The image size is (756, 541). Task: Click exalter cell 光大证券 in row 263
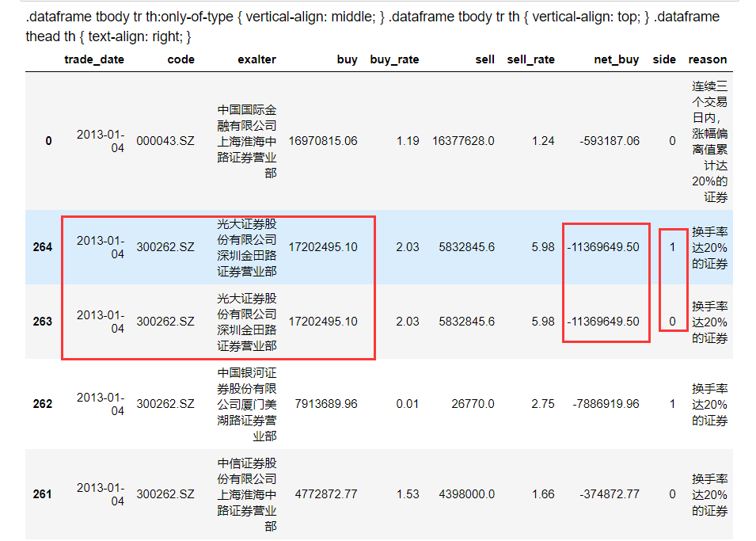pyautogui.click(x=247, y=322)
